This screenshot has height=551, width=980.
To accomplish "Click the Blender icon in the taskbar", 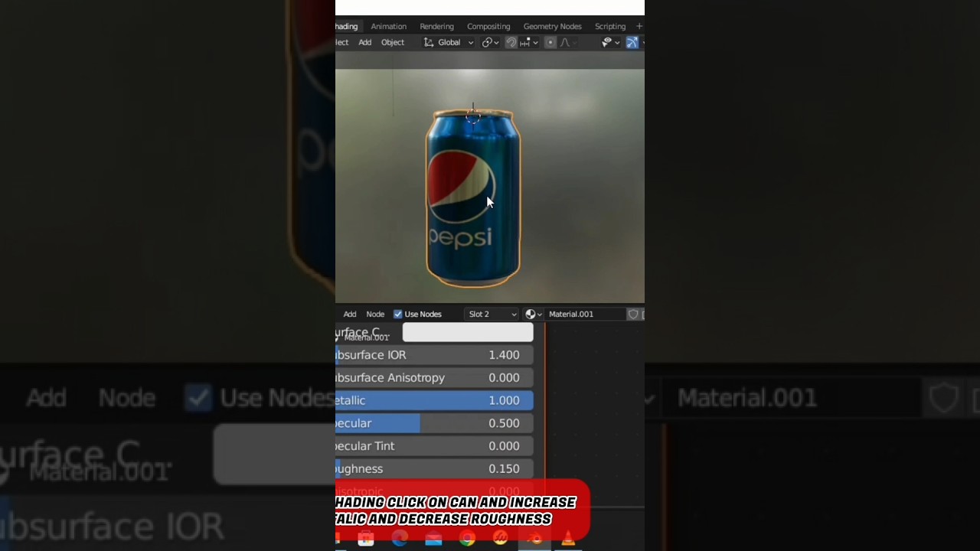I will pos(534,540).
